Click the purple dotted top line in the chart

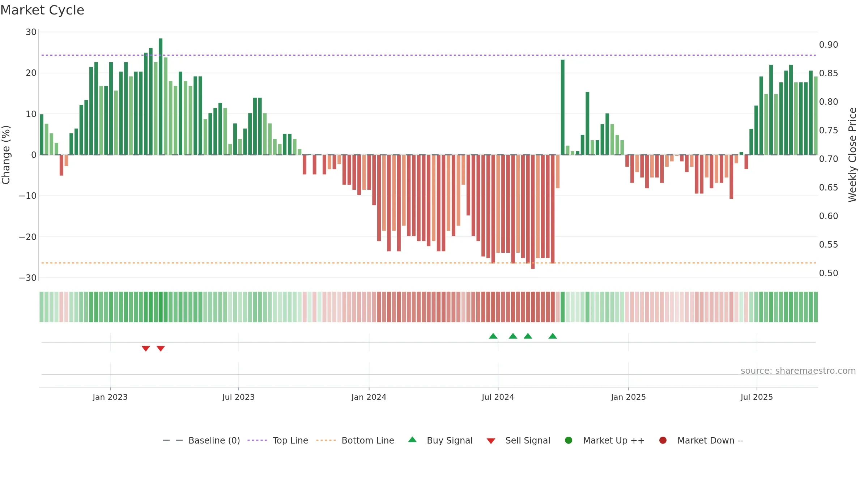click(x=429, y=55)
